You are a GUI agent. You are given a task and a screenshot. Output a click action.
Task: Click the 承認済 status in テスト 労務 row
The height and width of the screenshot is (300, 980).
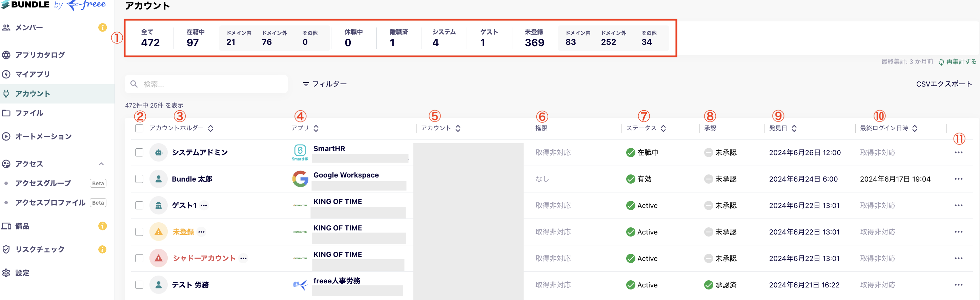[x=720, y=285]
